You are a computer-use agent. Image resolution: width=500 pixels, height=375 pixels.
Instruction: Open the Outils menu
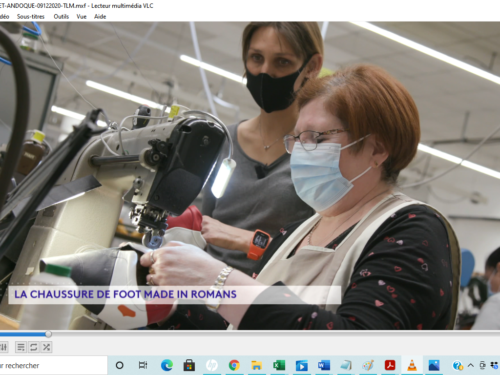coord(61,16)
